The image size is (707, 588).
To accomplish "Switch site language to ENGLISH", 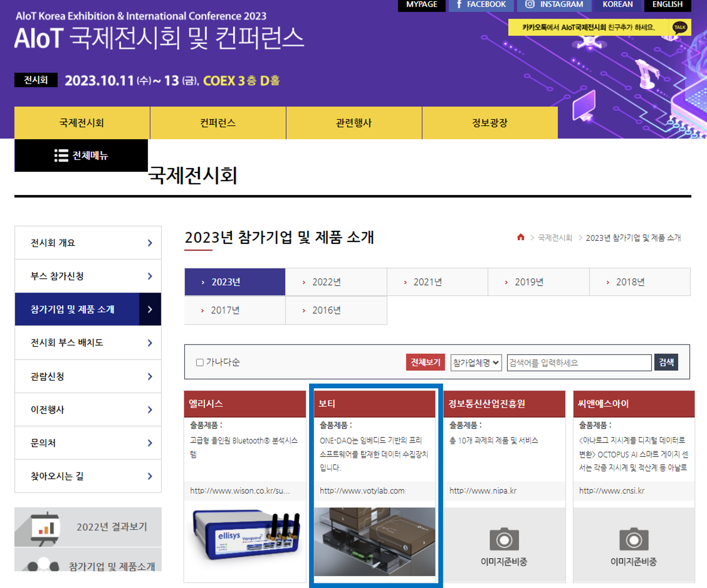I will pyautogui.click(x=667, y=5).
